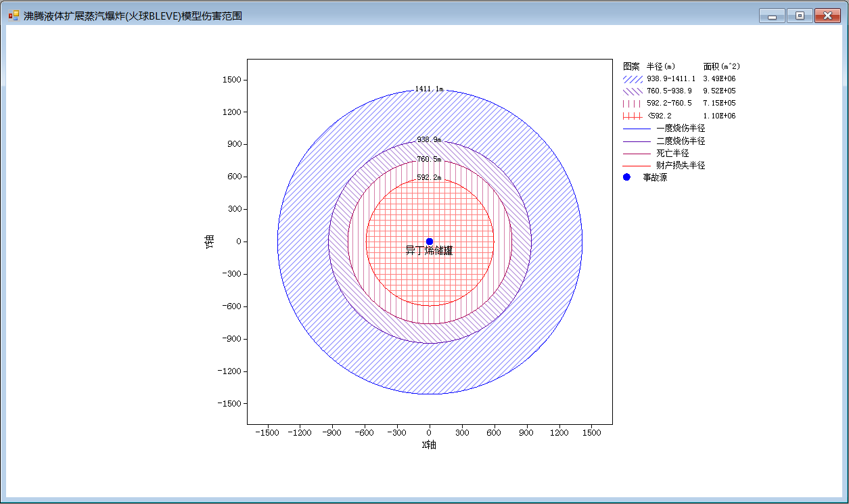
Task: Click the window title text
Action: (x=133, y=16)
